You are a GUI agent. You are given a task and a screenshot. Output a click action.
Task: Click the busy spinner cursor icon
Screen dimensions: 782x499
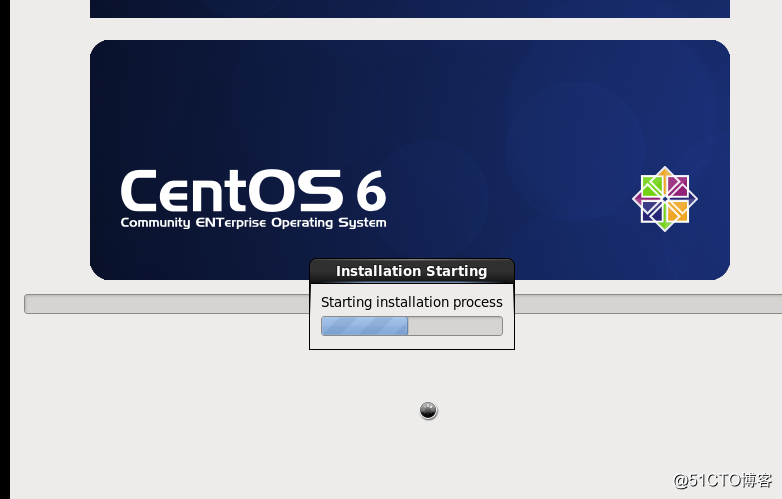tap(428, 411)
